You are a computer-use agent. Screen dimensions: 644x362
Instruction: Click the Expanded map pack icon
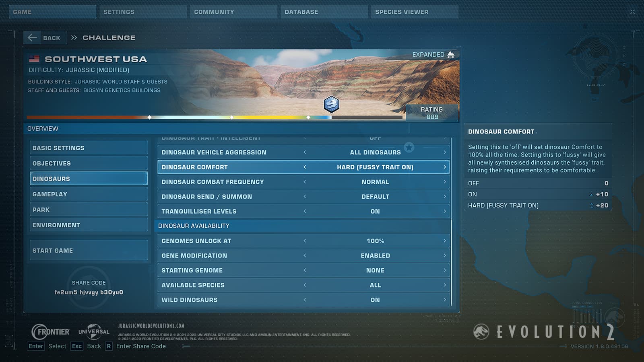point(451,55)
